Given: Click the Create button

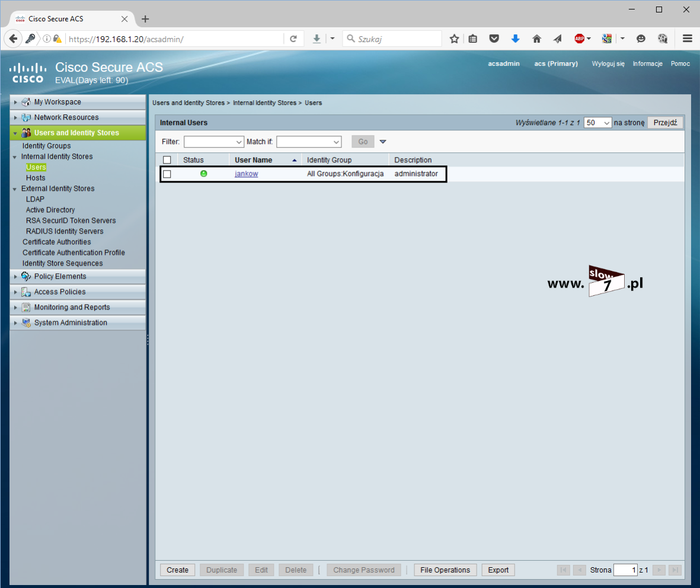Looking at the screenshot, I should [x=178, y=570].
